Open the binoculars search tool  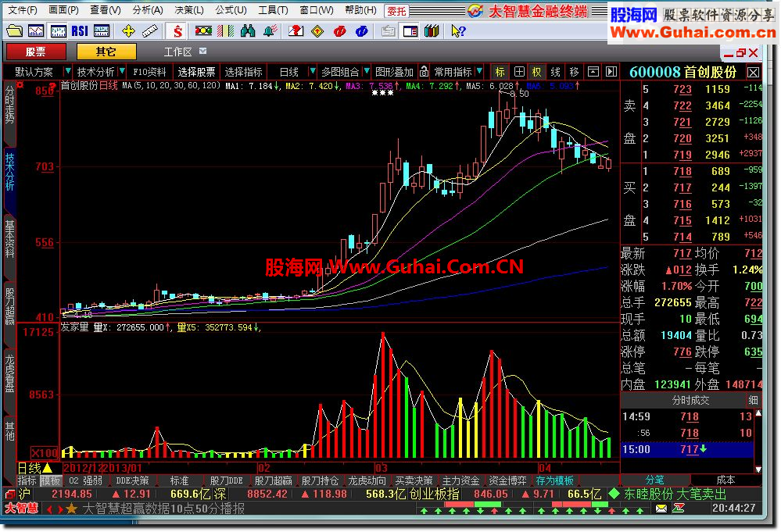click(248, 31)
